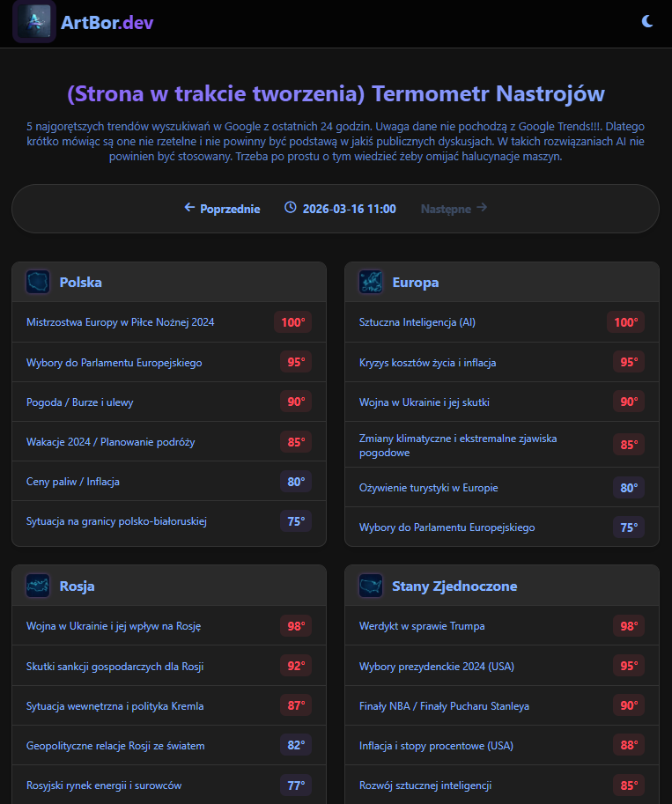Click the ArtBor.dev logo icon
This screenshot has width=672, height=804.
(x=33, y=21)
